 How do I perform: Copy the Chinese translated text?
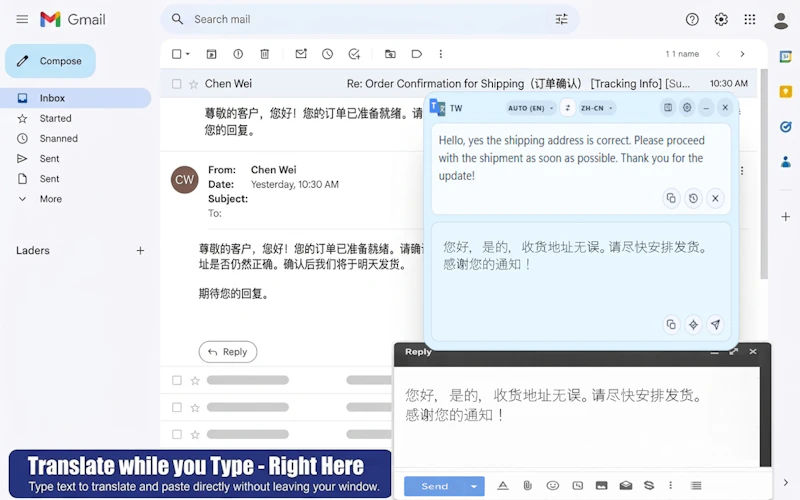coord(671,324)
